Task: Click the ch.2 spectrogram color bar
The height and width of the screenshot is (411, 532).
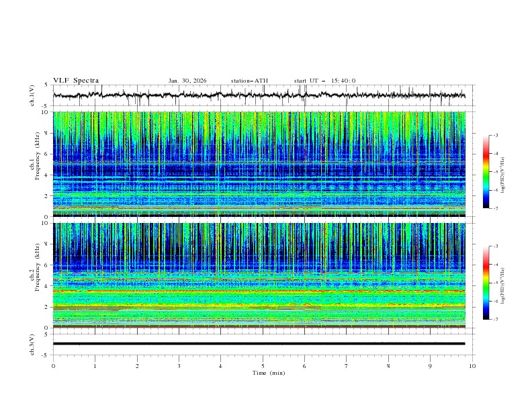Action: click(x=486, y=283)
